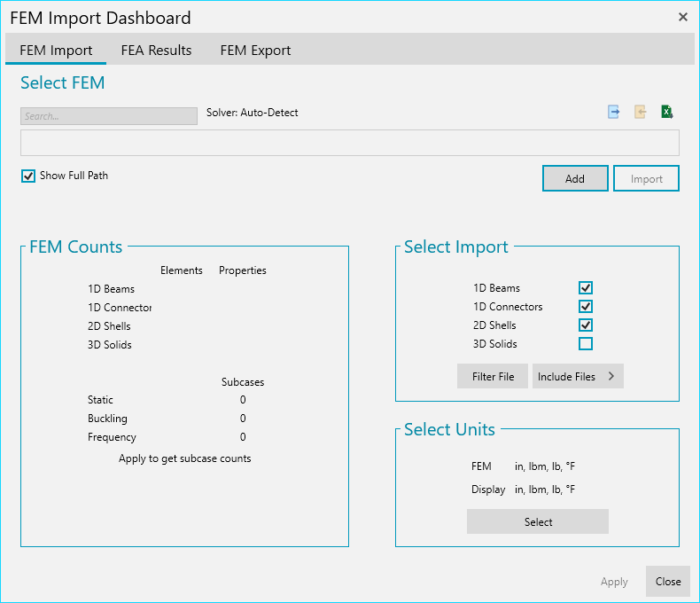Image resolution: width=700 pixels, height=603 pixels.
Task: Close the FEM Import Dashboard window
Action: click(682, 17)
